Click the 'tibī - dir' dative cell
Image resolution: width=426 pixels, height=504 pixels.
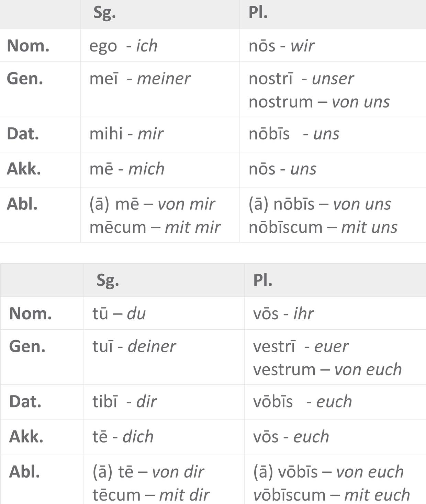point(124,402)
